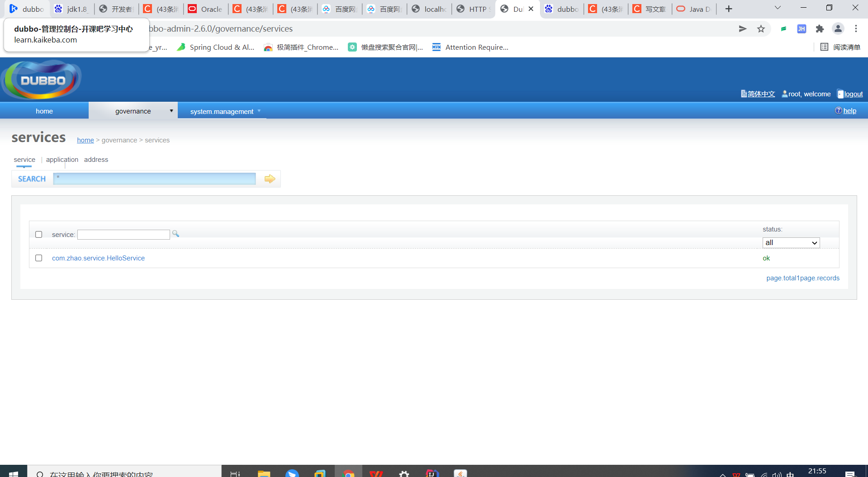Switch to the Java D browser tab

[694, 9]
